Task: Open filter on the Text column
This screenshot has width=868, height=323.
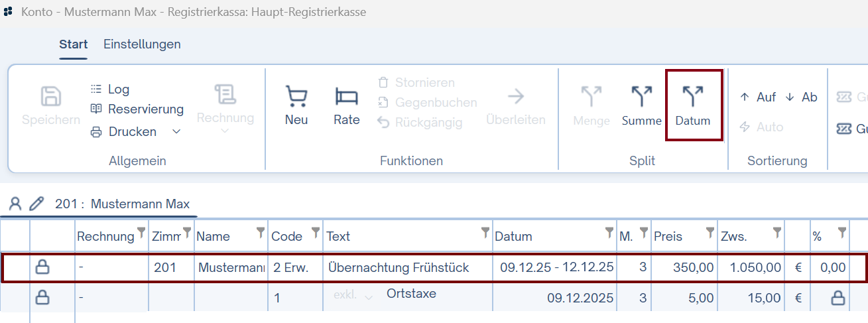Action: coord(485,232)
